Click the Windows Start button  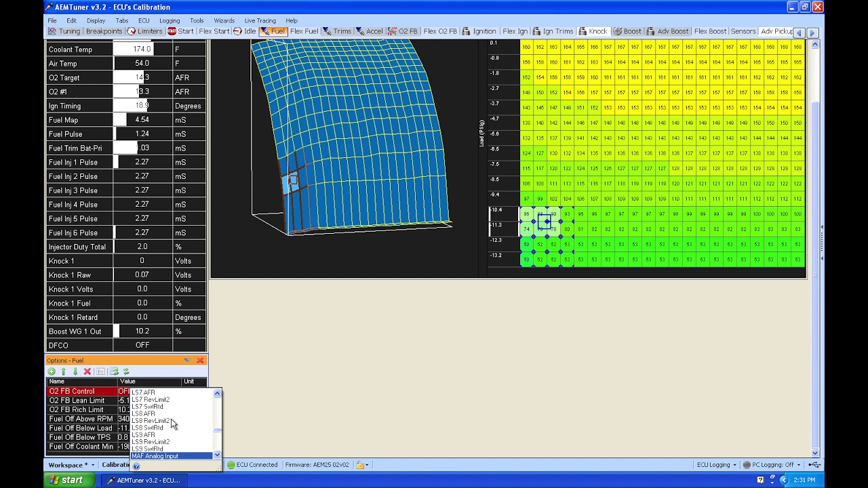point(68,480)
